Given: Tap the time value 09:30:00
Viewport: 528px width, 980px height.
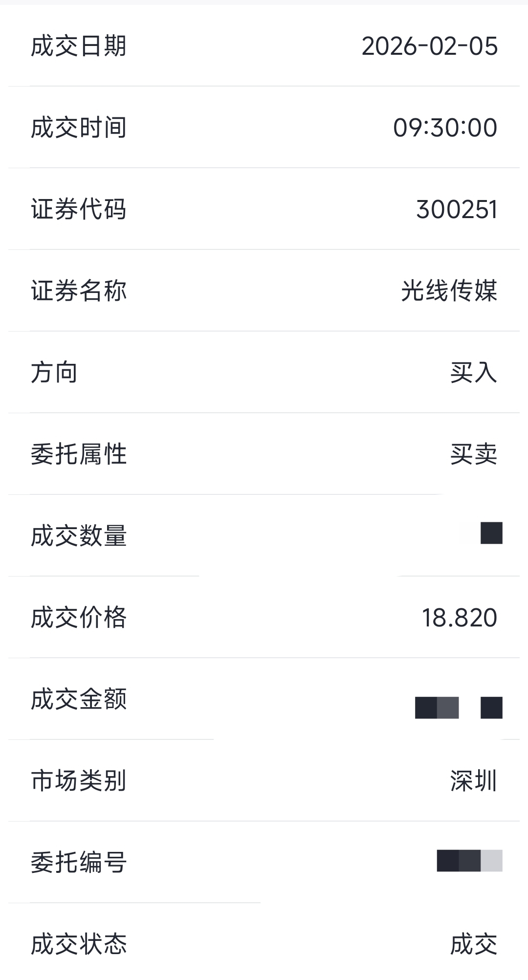Looking at the screenshot, I should point(445,128).
